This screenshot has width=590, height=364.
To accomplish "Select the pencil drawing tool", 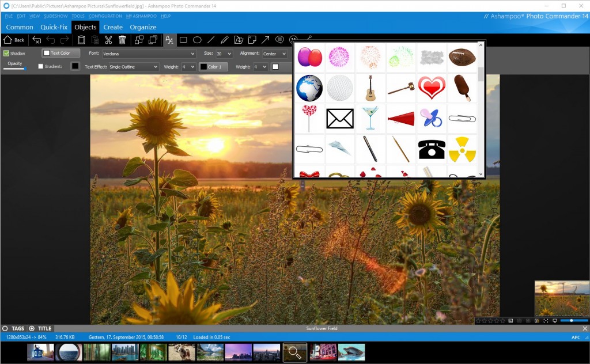I will pos(224,40).
